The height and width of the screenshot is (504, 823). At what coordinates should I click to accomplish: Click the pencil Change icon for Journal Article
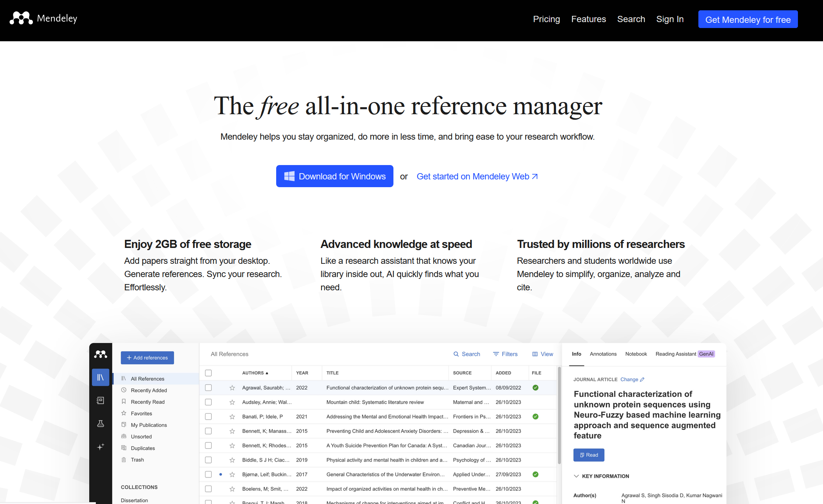(642, 379)
